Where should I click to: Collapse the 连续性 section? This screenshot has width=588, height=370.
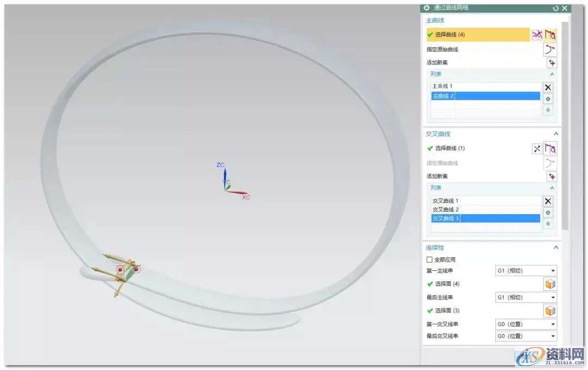tap(556, 247)
